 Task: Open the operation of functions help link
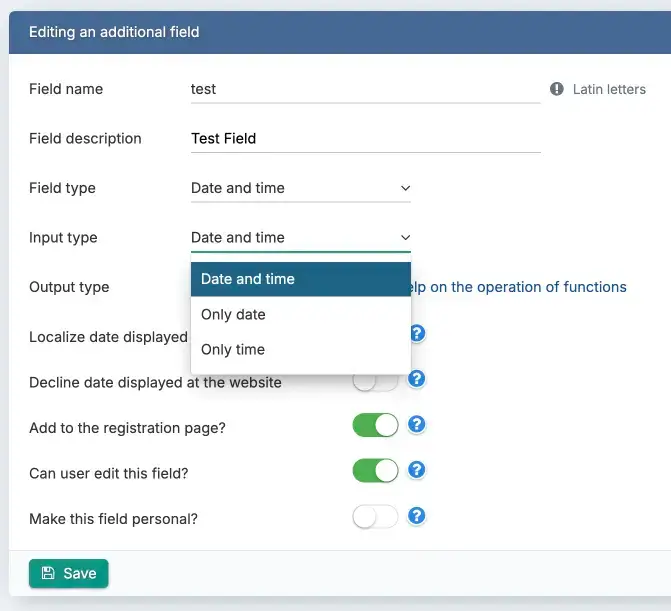pos(520,287)
